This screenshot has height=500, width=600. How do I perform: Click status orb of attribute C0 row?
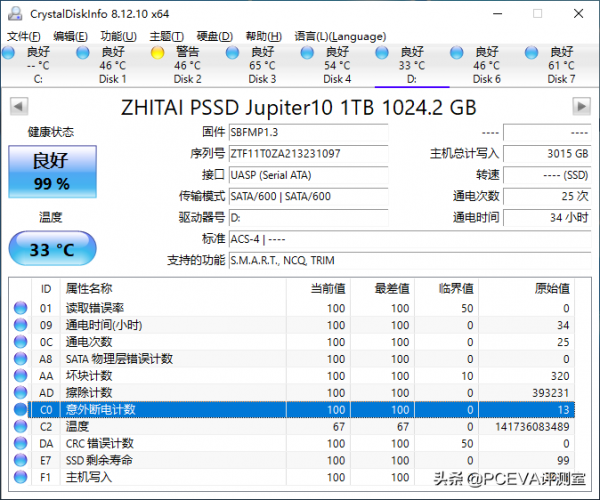[x=20, y=409]
